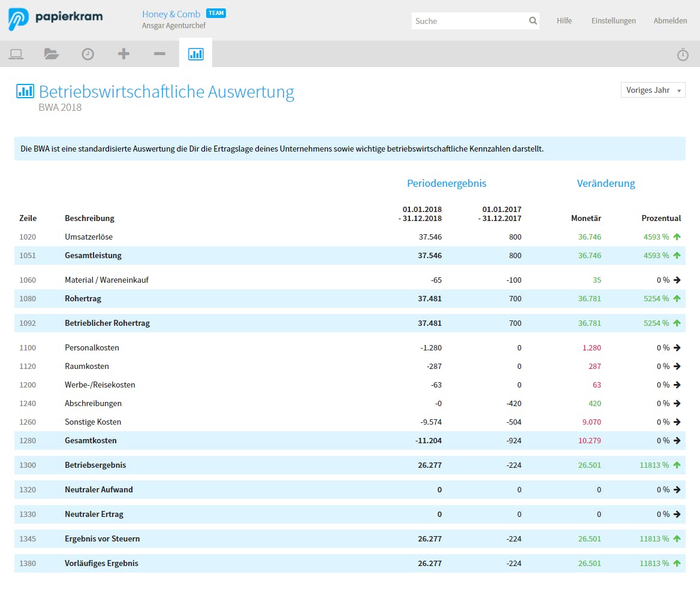Click the papierkram logo

tap(56, 19)
